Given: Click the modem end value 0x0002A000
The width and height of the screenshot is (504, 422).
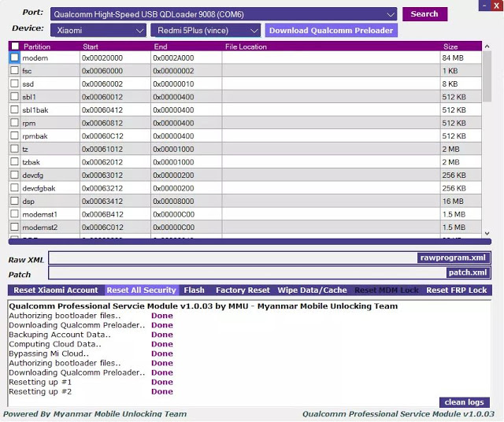Looking at the screenshot, I should click(173, 57).
